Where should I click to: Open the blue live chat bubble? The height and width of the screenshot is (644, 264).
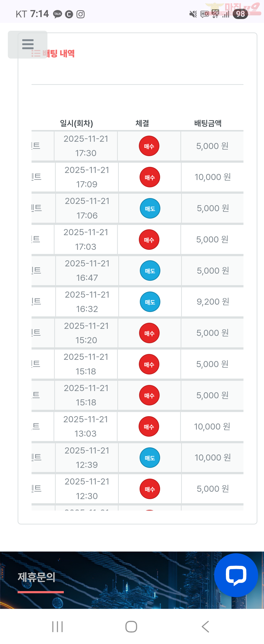236,574
